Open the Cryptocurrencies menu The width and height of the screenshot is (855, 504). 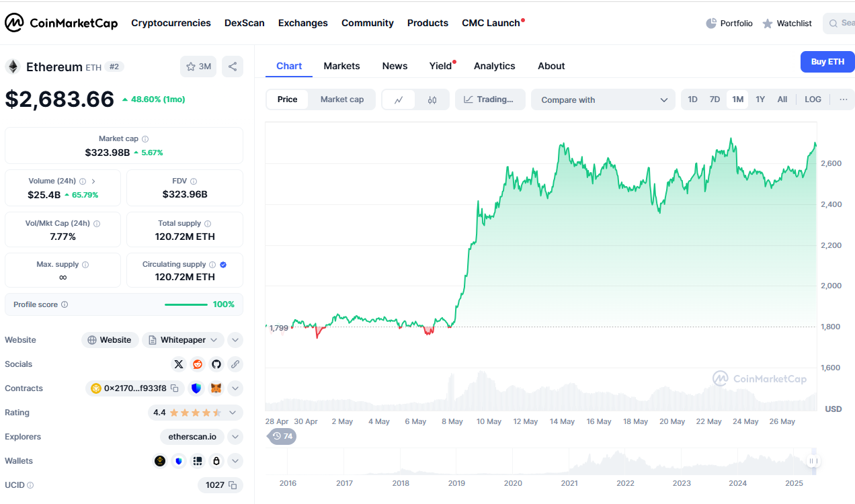pos(171,23)
